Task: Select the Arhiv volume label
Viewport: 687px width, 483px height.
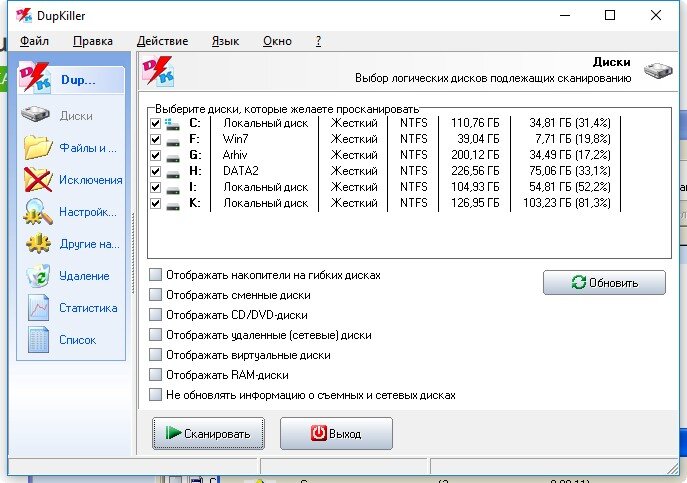Action: pyautogui.click(x=235, y=155)
